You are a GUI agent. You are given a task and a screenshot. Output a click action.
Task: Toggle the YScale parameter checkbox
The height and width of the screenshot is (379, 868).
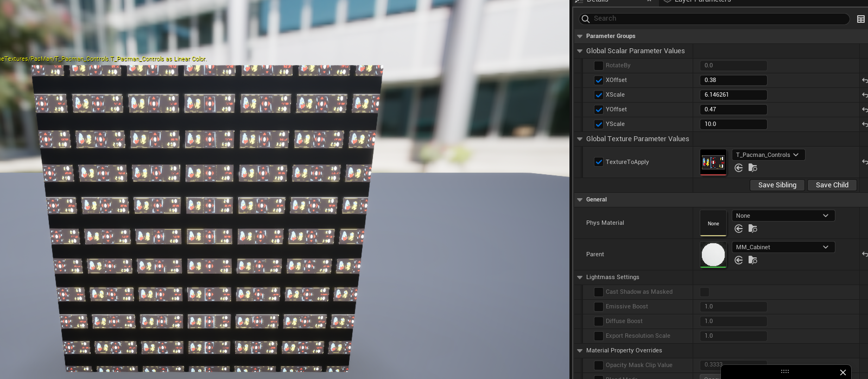pos(599,124)
